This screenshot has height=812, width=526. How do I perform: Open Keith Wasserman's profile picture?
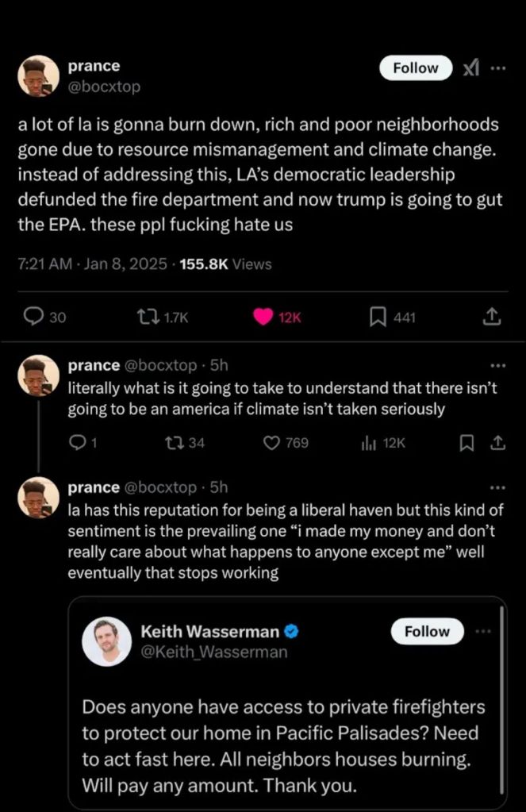(106, 641)
